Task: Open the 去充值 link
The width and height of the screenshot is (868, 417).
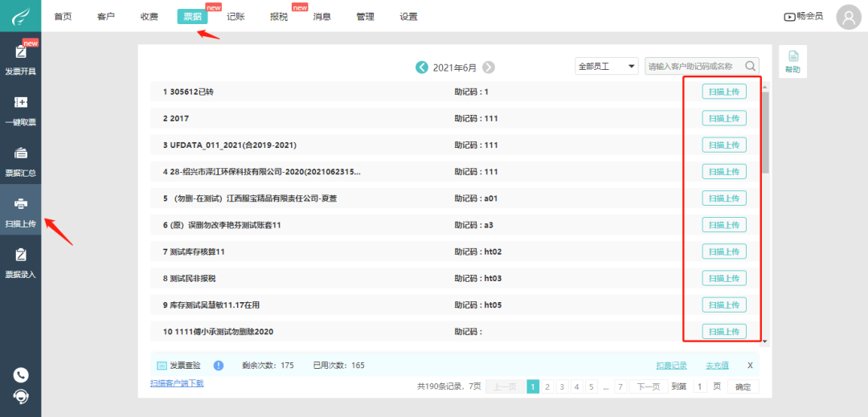Action: click(x=717, y=366)
